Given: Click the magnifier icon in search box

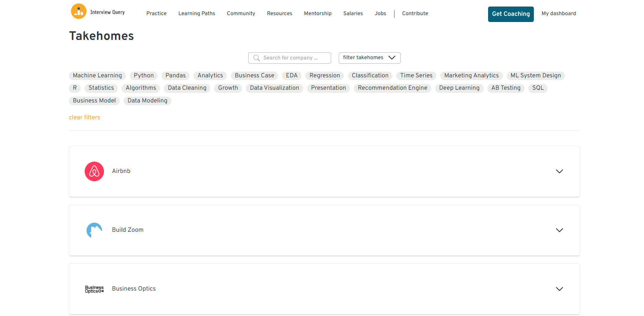Looking at the screenshot, I should [256, 58].
